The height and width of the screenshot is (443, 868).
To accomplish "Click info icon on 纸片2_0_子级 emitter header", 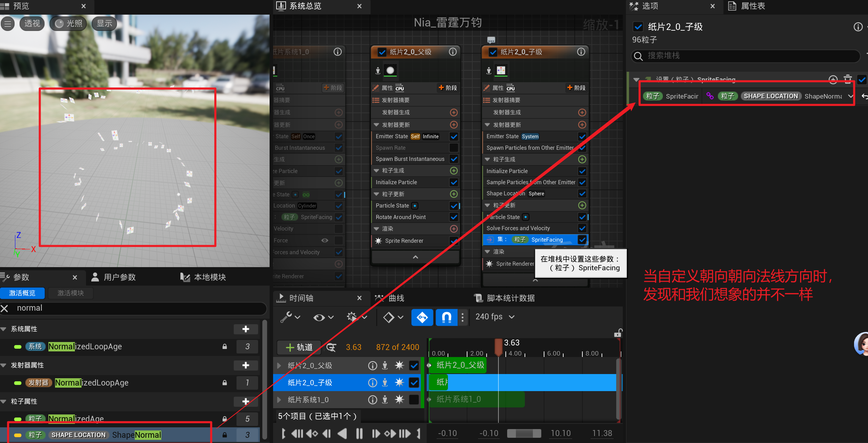I will pyautogui.click(x=581, y=52).
